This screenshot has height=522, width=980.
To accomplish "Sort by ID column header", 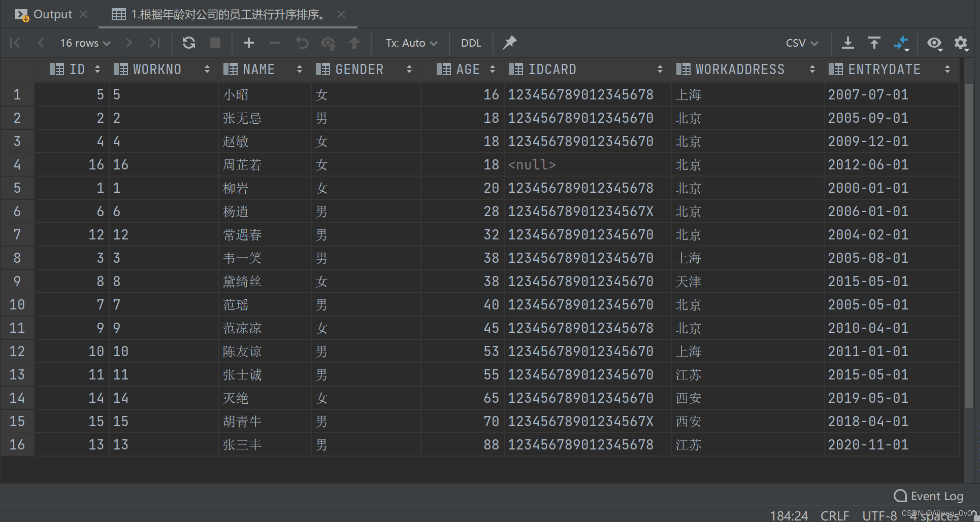I will (x=72, y=69).
